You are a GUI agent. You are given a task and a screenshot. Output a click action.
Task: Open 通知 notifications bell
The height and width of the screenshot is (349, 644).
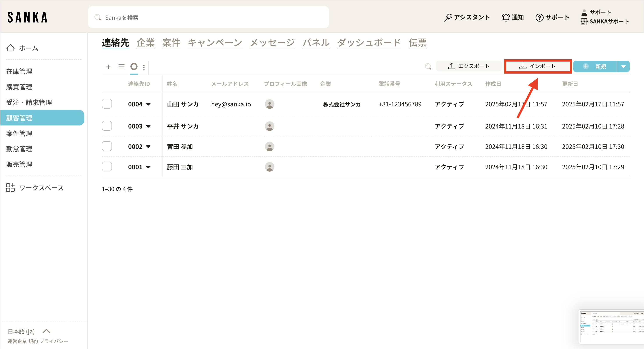[x=506, y=18]
